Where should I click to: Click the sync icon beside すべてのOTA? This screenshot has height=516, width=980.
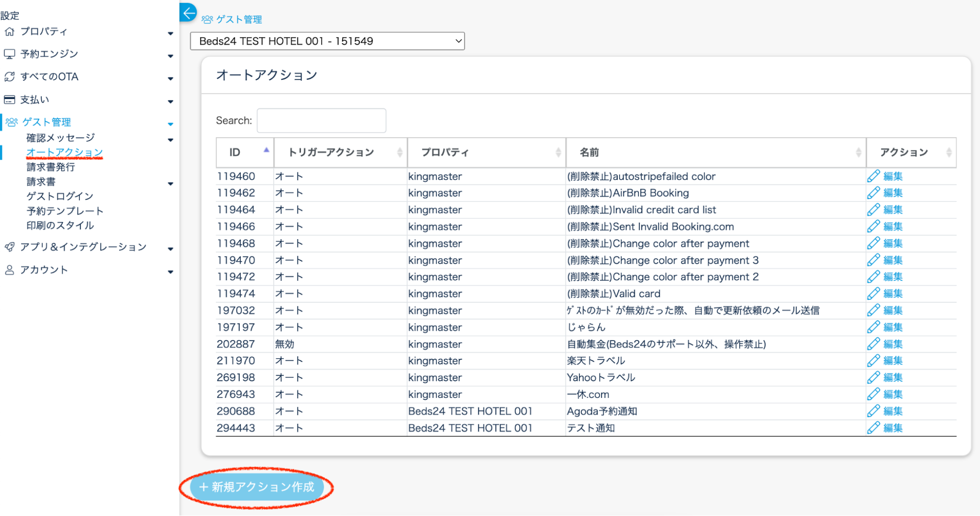9,77
